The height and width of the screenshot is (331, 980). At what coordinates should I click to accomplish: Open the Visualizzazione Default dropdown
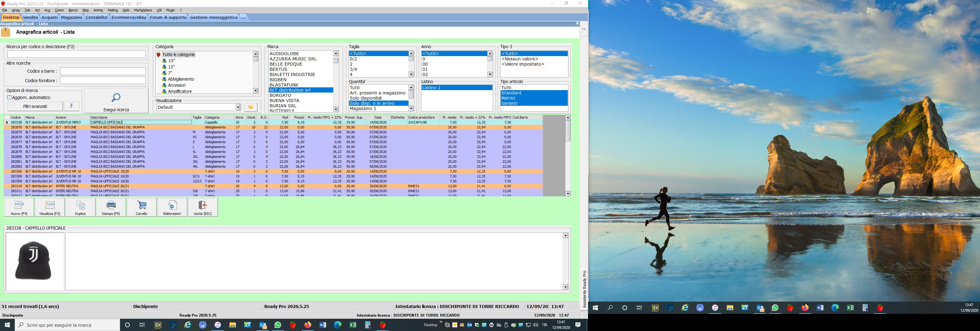pos(238,107)
